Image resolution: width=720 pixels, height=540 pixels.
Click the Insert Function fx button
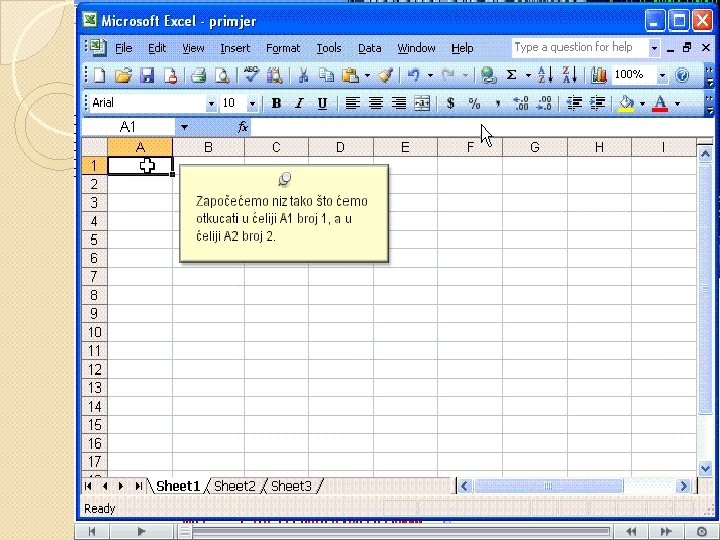click(x=243, y=127)
